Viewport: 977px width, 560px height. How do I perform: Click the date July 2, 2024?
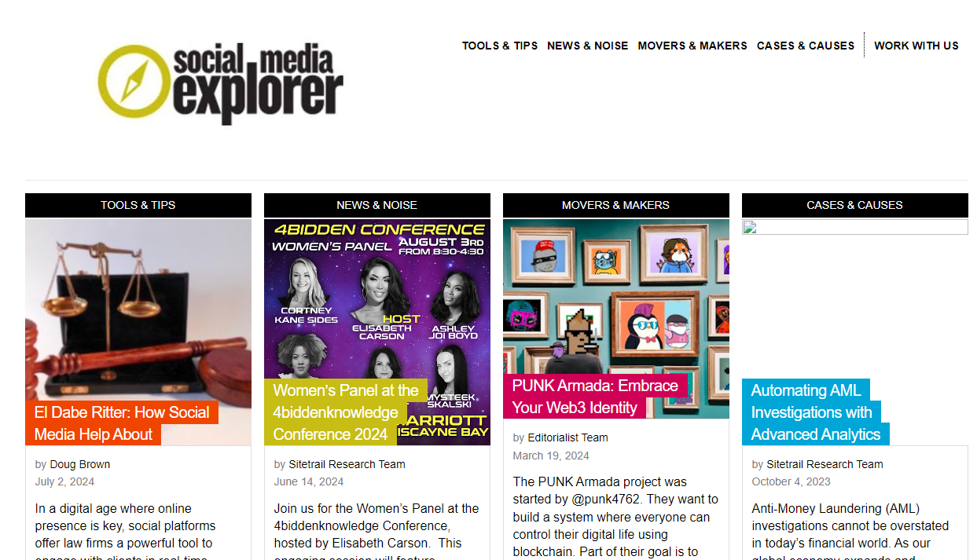pos(64,481)
